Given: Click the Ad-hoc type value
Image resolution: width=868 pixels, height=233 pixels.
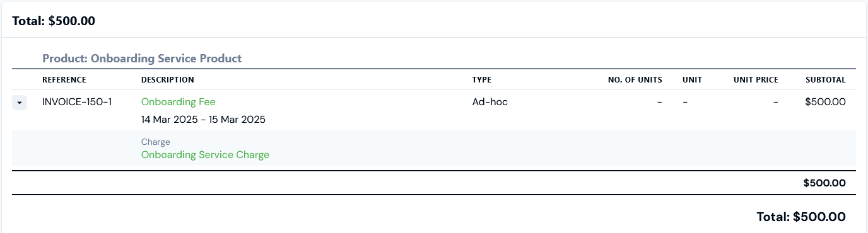Looking at the screenshot, I should click(490, 102).
